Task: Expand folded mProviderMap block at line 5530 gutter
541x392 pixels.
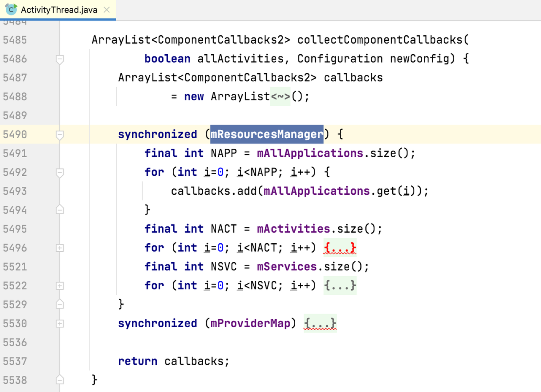Action: pyautogui.click(x=60, y=324)
